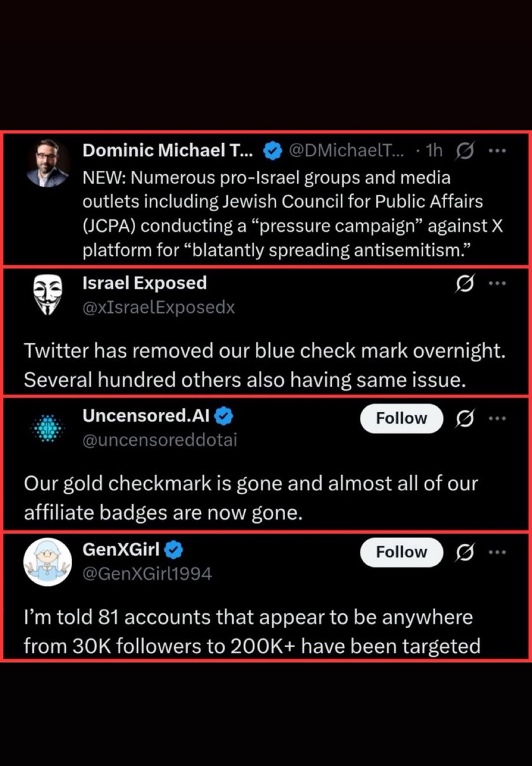Follow the GenXGirl account
532x766 pixels.
point(401,552)
